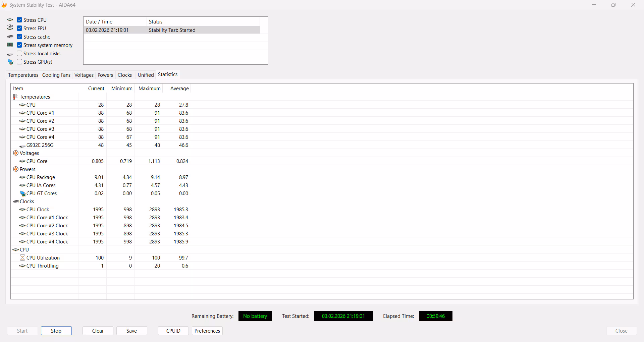
Task: Stop the stability test
Action: pyautogui.click(x=56, y=331)
